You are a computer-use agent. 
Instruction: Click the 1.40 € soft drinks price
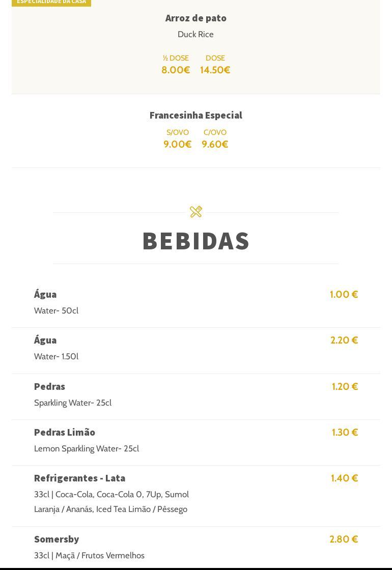click(x=344, y=478)
